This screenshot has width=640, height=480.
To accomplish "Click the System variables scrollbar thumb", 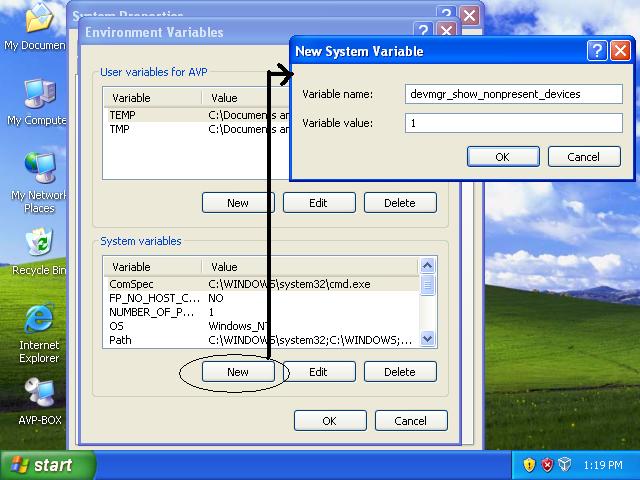I will (427, 285).
